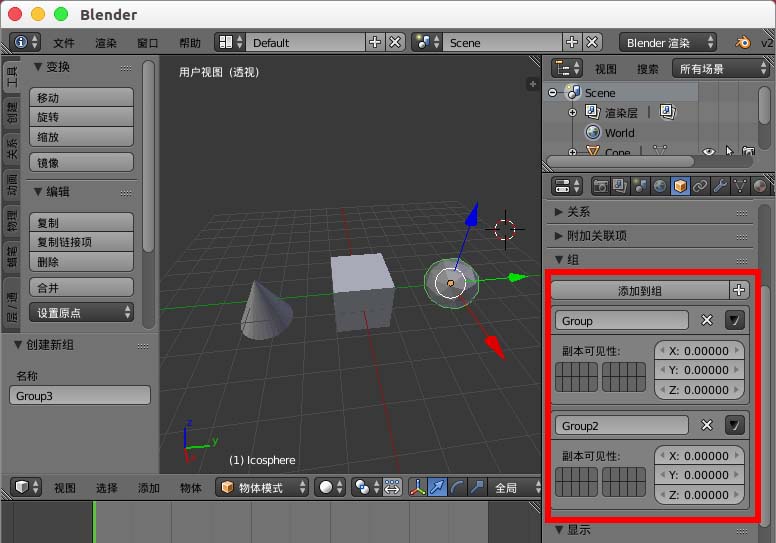Create new group with plus button

[x=739, y=290]
